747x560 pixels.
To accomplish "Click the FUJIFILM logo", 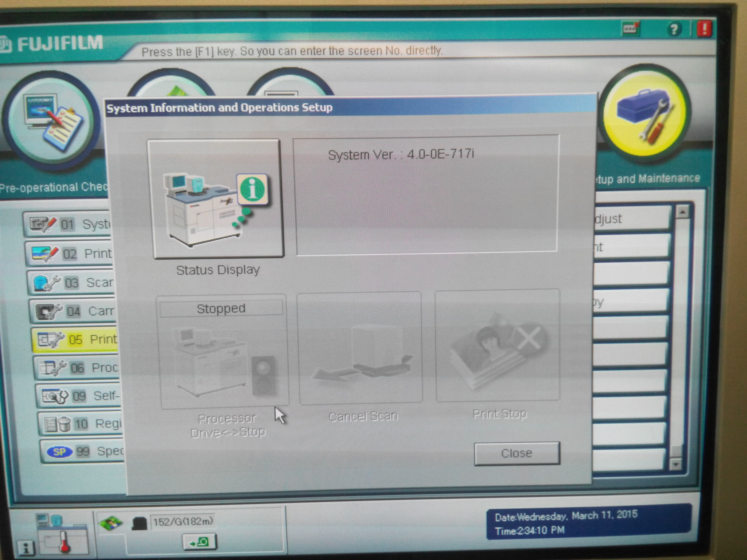I will click(51, 44).
